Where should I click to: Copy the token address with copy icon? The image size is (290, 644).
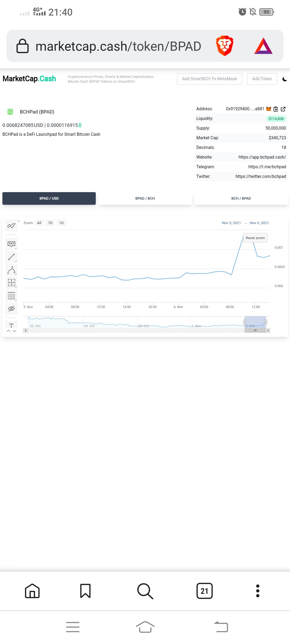(276, 109)
